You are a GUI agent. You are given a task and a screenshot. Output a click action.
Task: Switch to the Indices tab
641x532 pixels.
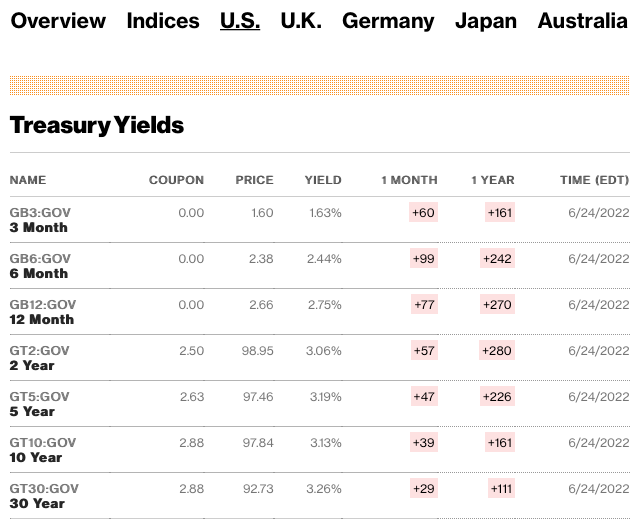point(163,21)
